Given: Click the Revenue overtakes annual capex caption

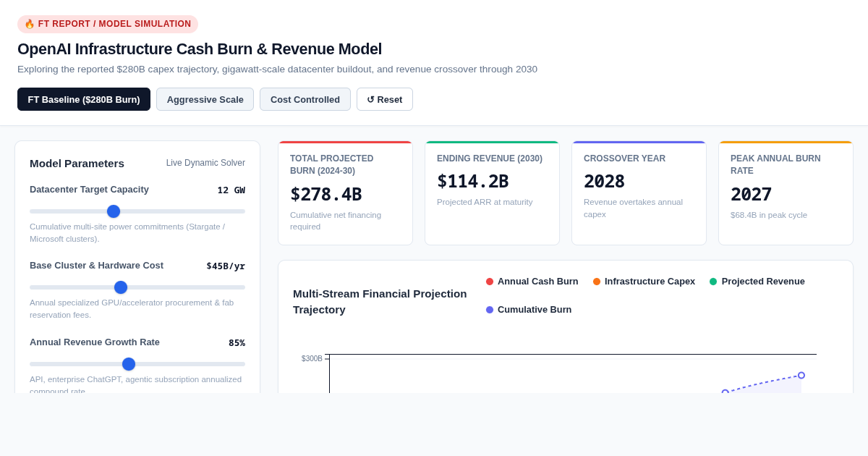Looking at the screenshot, I should (634, 208).
